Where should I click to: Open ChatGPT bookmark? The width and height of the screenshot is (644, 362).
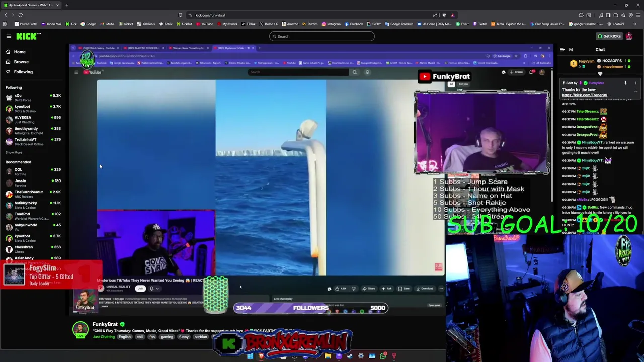click(x=615, y=24)
